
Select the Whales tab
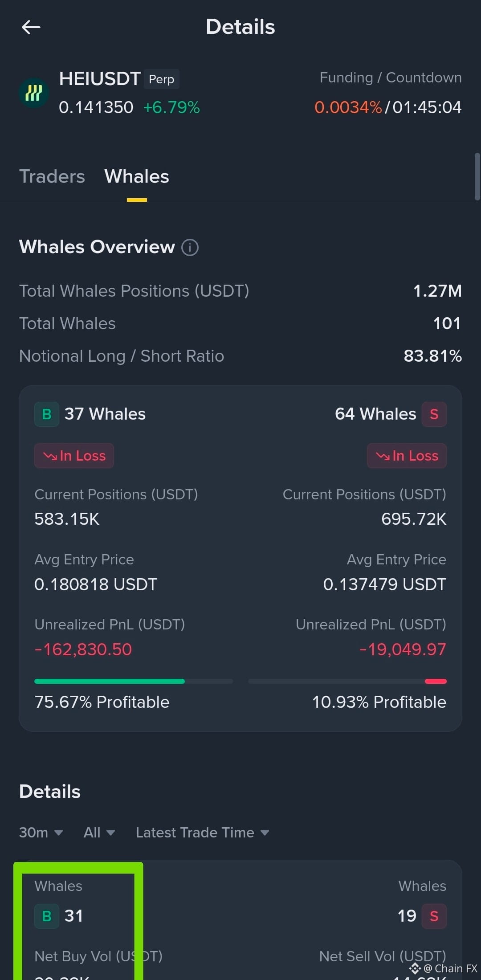pyautogui.click(x=137, y=176)
